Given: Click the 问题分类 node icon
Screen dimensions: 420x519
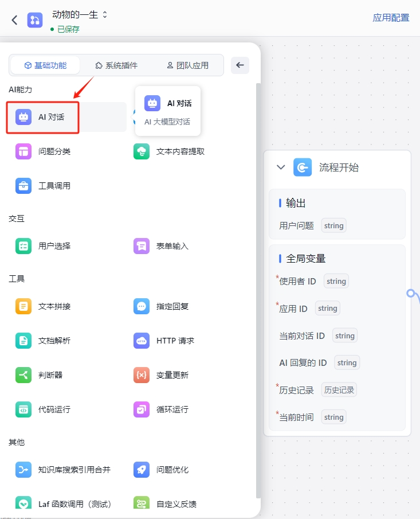Looking at the screenshot, I should tap(23, 151).
